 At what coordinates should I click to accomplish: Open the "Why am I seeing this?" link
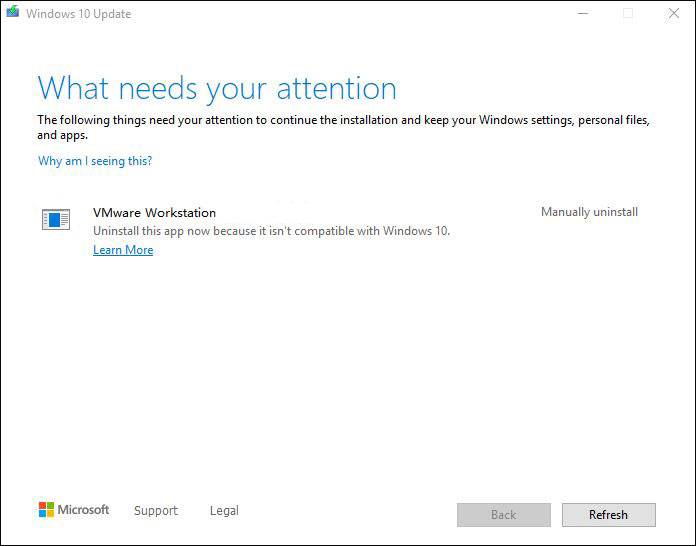pyautogui.click(x=95, y=161)
